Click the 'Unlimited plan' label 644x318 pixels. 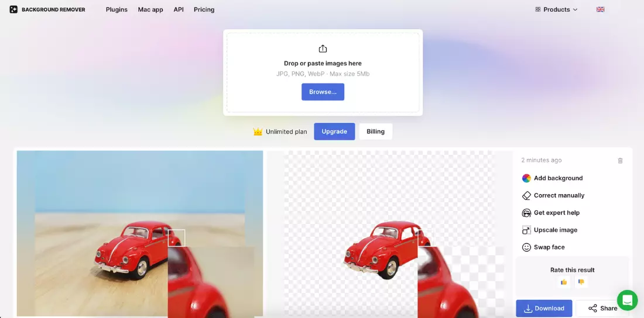tap(286, 132)
